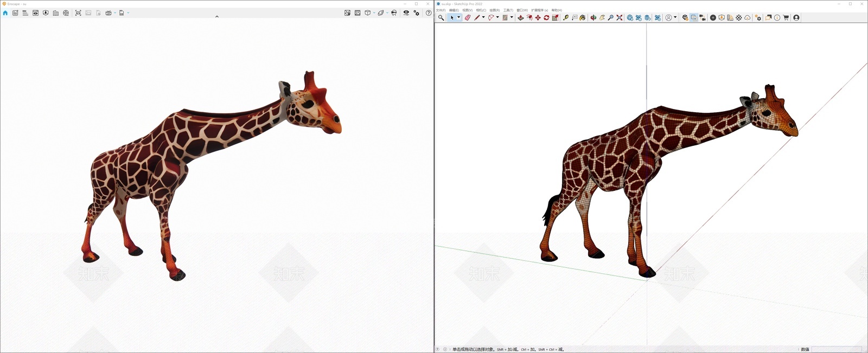
Task: Select the Paint Bucket tool
Action: (x=583, y=17)
